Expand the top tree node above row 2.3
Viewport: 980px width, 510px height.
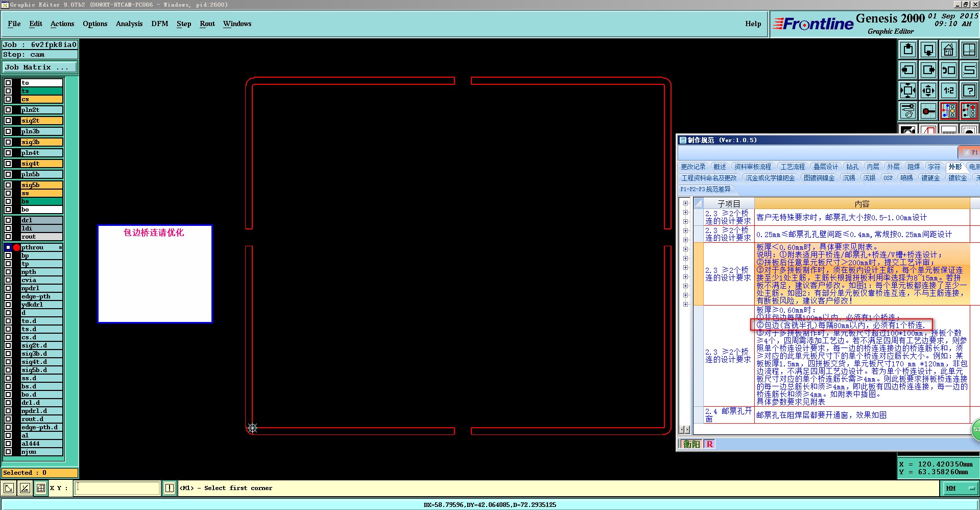coord(686,203)
